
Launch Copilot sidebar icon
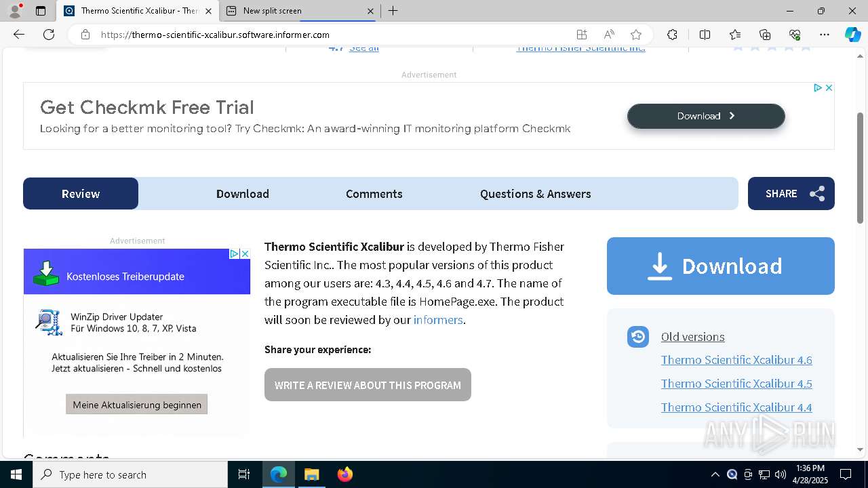(x=853, y=35)
